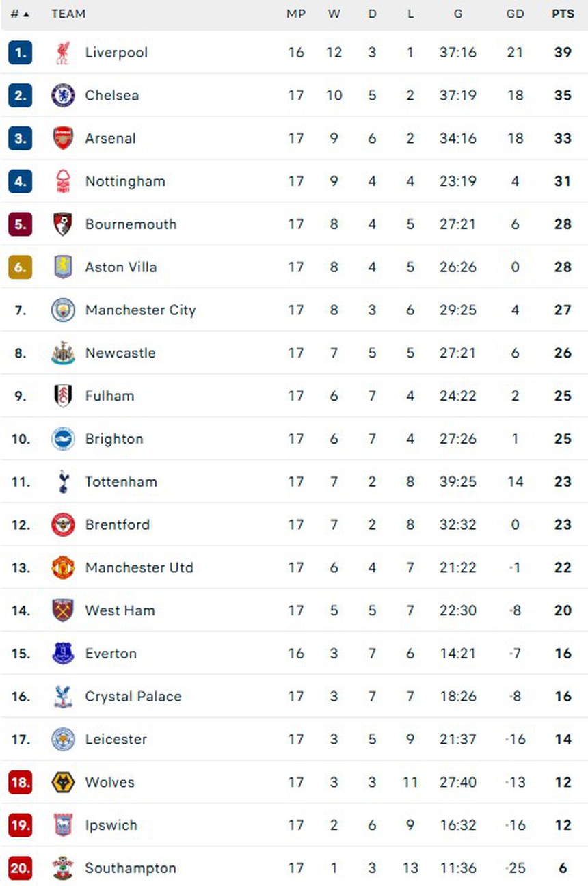The image size is (588, 886).
Task: Toggle sorting on the PTS column header
Action: pyautogui.click(x=562, y=14)
